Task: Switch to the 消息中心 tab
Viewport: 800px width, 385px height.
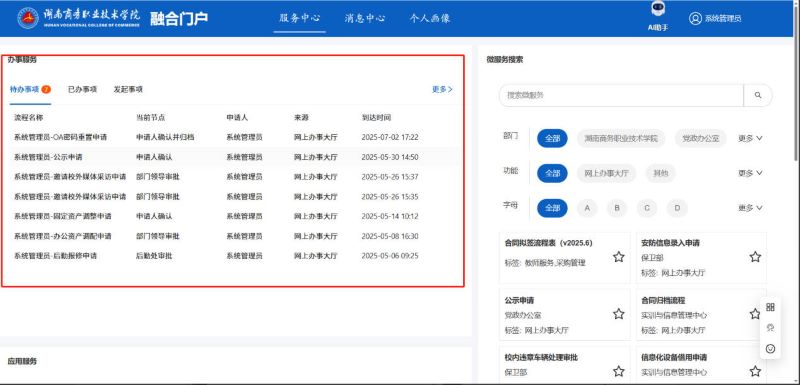Action: (364, 18)
